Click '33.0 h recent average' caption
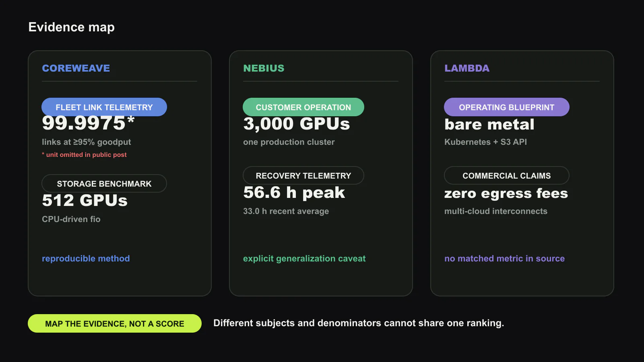 pos(286,211)
